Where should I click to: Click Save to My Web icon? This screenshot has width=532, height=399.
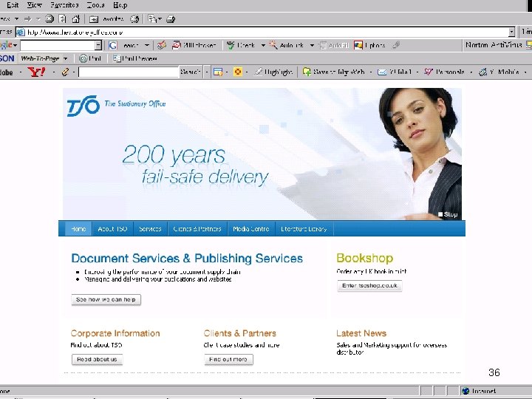[307, 72]
